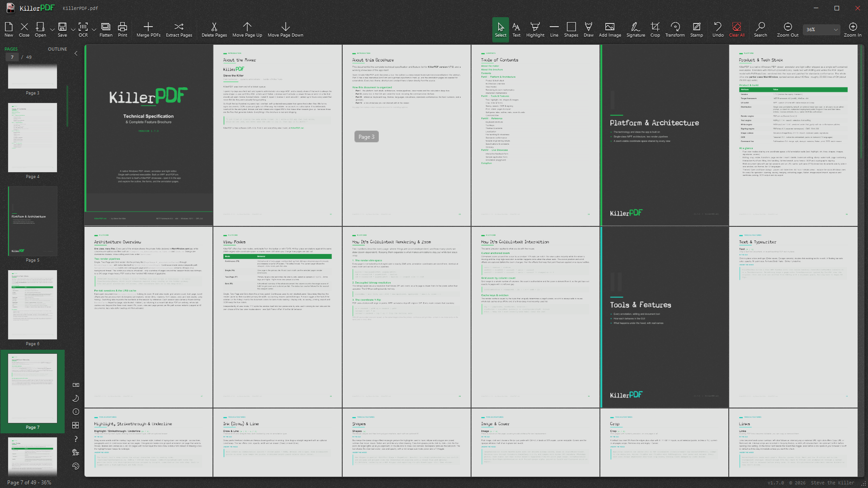
Task: Open document info icon
Action: pyautogui.click(x=75, y=412)
